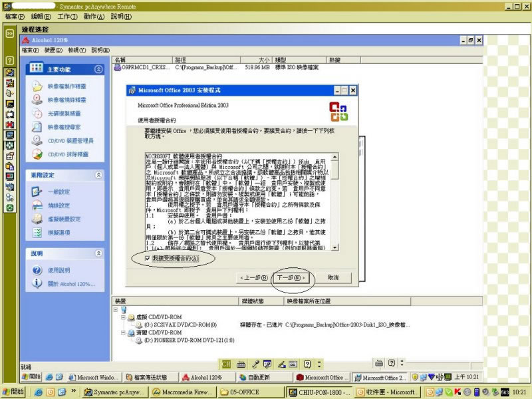
Task: Open the 模擬選項 emulation options icon
Action: (x=37, y=232)
